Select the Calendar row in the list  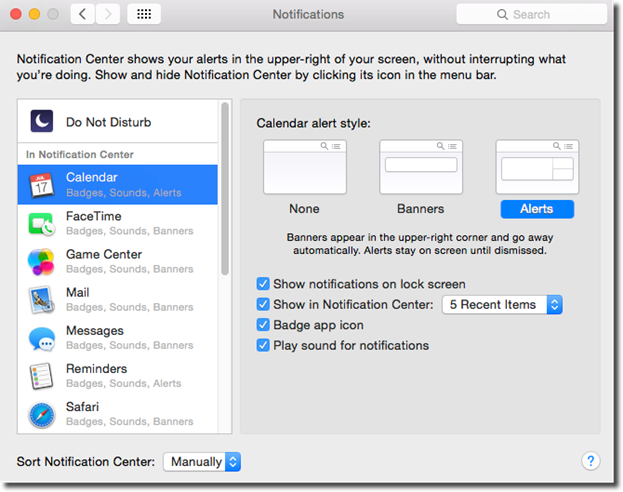[118, 185]
